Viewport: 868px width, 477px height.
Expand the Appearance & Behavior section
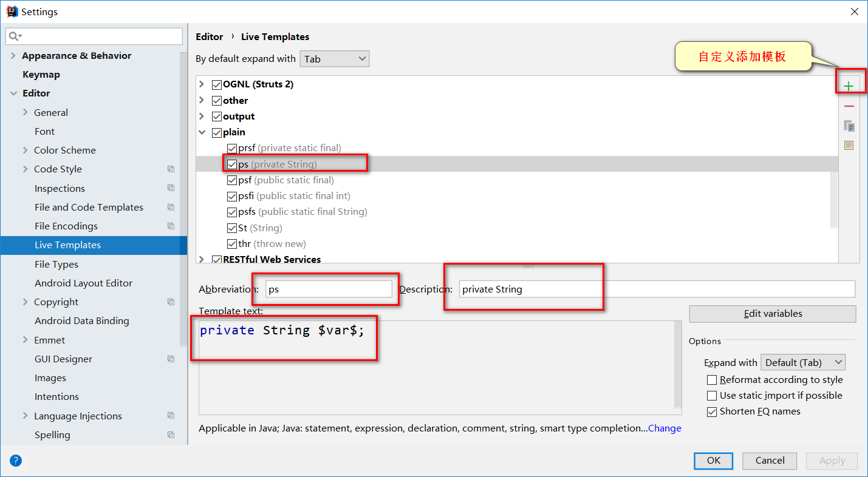tap(13, 56)
